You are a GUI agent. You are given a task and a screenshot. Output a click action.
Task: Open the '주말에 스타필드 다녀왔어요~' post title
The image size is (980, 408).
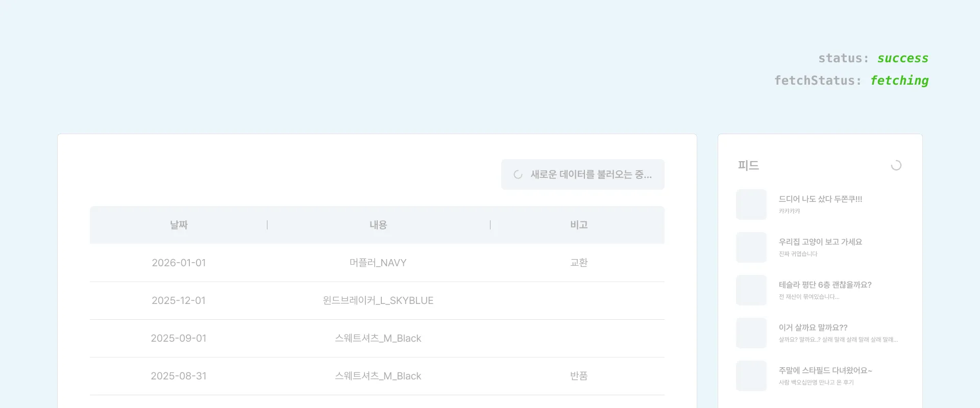tap(825, 371)
